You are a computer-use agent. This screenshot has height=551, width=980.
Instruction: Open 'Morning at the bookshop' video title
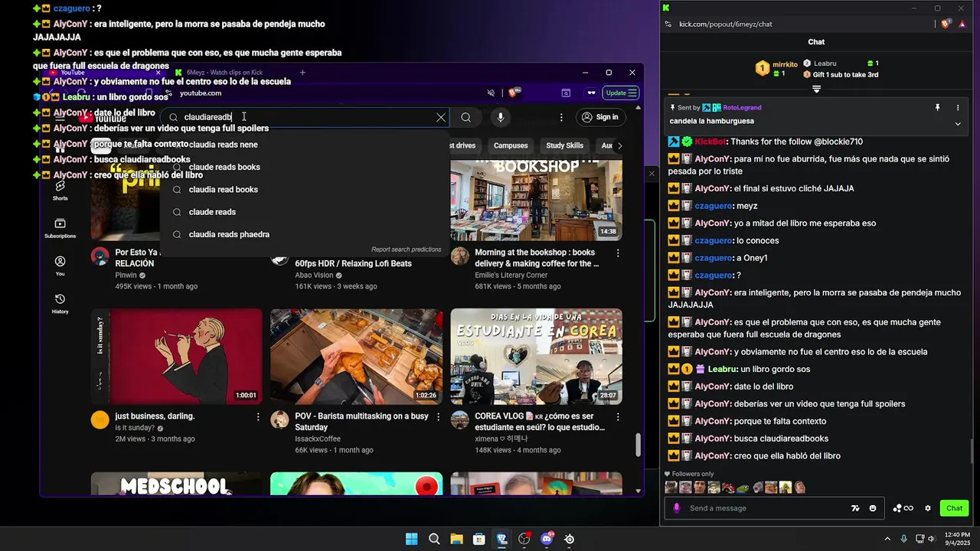pos(537,258)
